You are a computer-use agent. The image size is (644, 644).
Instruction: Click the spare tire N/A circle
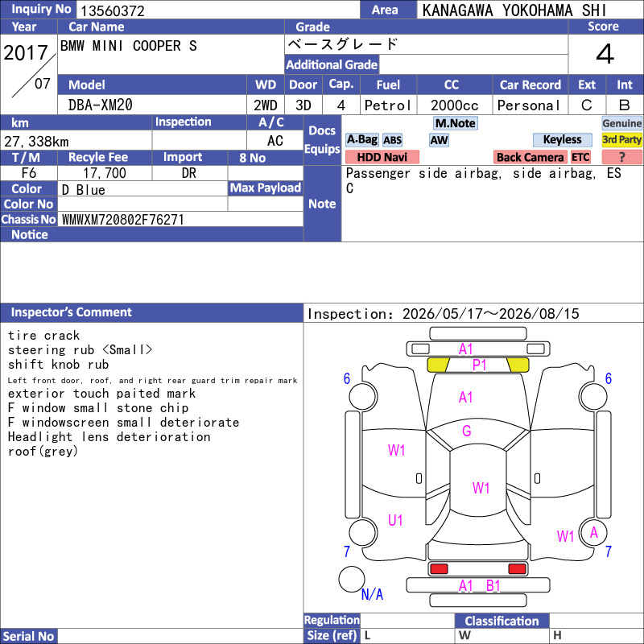click(352, 579)
